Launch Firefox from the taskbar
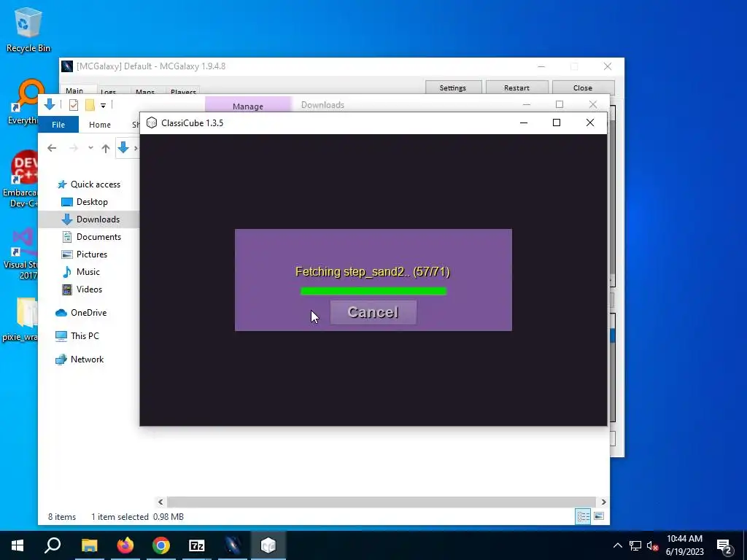The height and width of the screenshot is (560, 747). [125, 545]
